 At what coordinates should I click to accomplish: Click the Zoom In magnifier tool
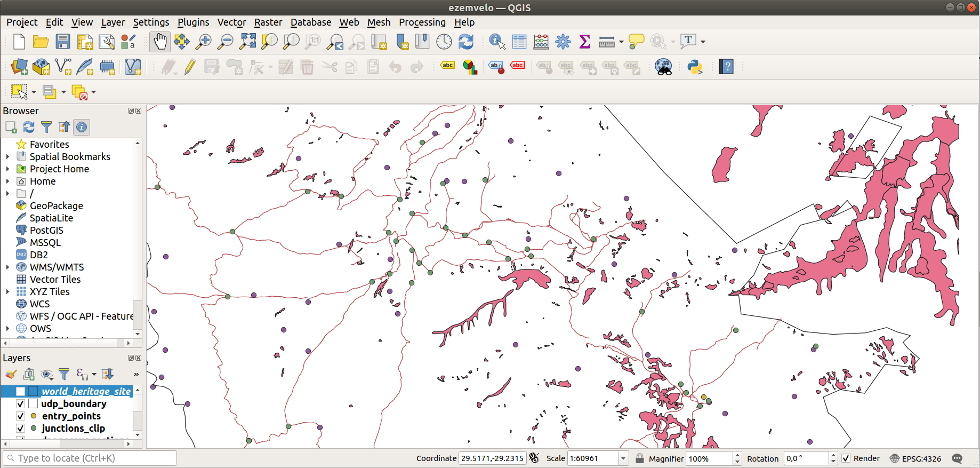204,42
